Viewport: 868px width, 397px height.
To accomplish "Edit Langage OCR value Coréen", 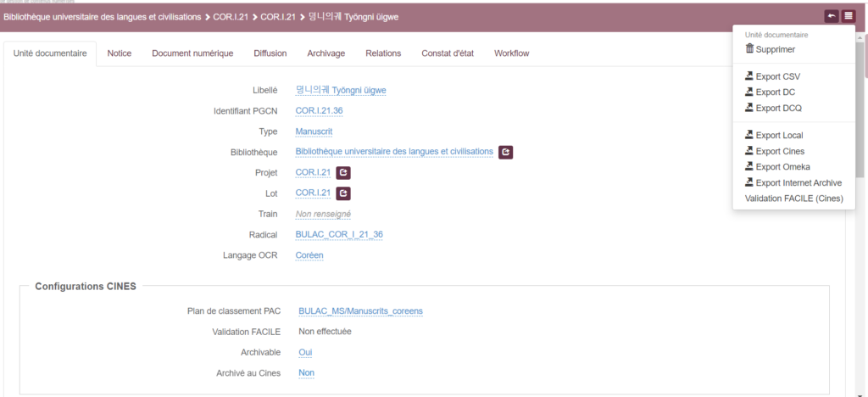I will click(309, 255).
